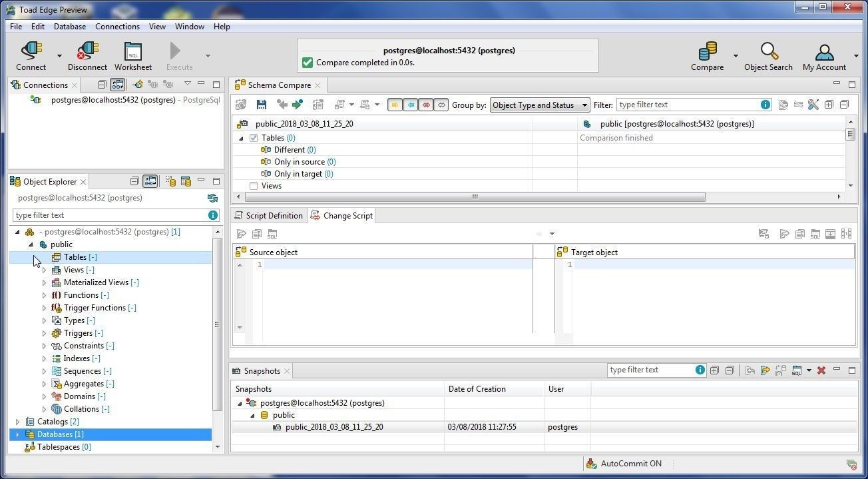This screenshot has width=868, height=479.
Task: Click the new connection icon in Connections panel
Action: 137,85
